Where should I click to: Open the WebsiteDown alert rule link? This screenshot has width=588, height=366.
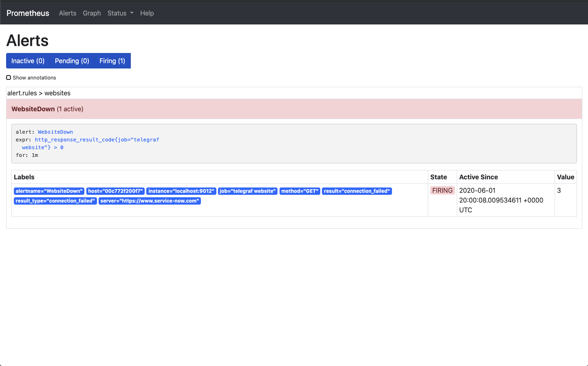[x=55, y=132]
